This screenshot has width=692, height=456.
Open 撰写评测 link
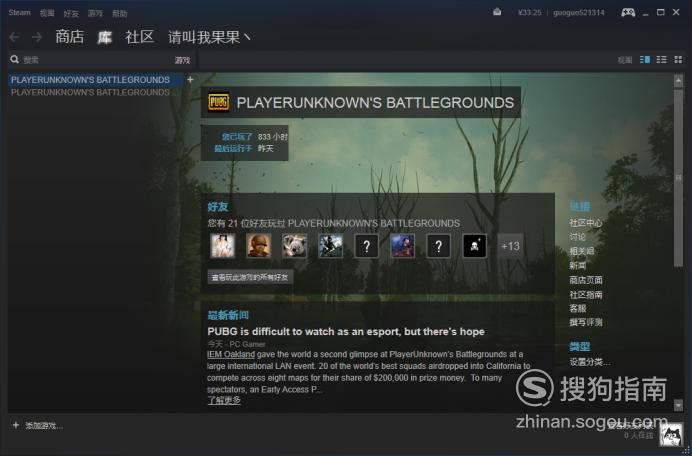586,322
